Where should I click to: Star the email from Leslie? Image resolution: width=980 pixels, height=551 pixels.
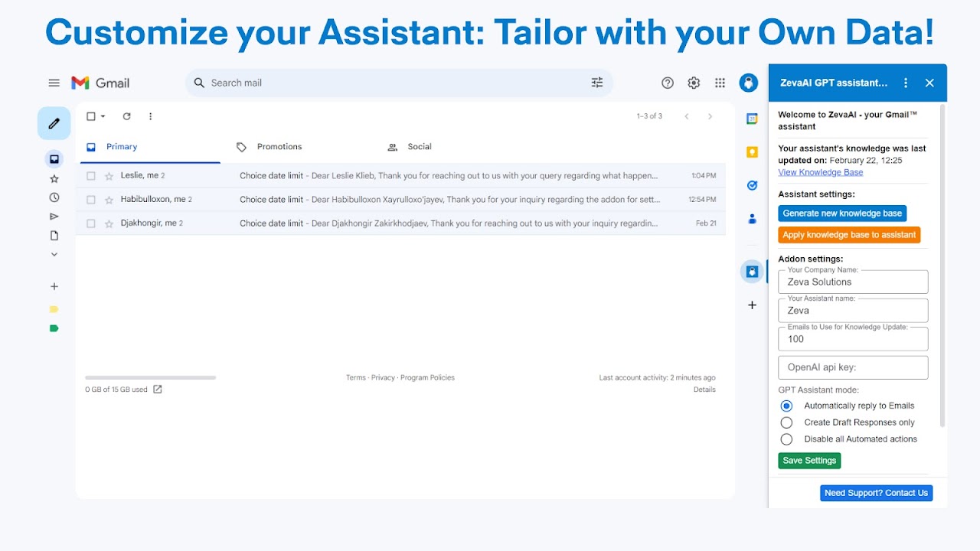[x=109, y=176]
